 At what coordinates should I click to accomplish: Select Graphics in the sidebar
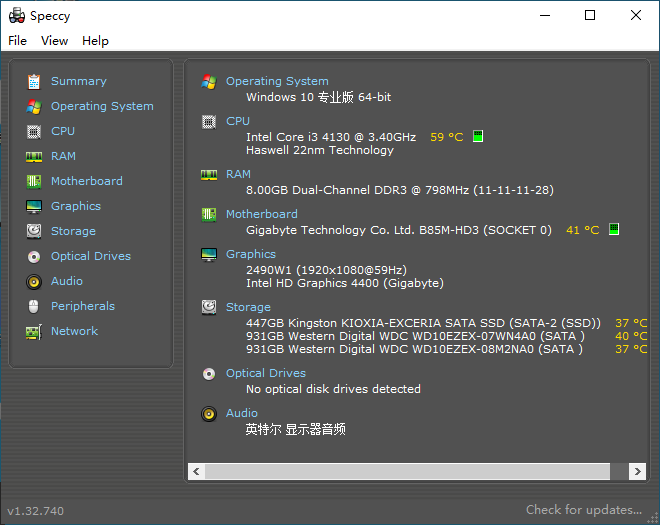point(76,206)
